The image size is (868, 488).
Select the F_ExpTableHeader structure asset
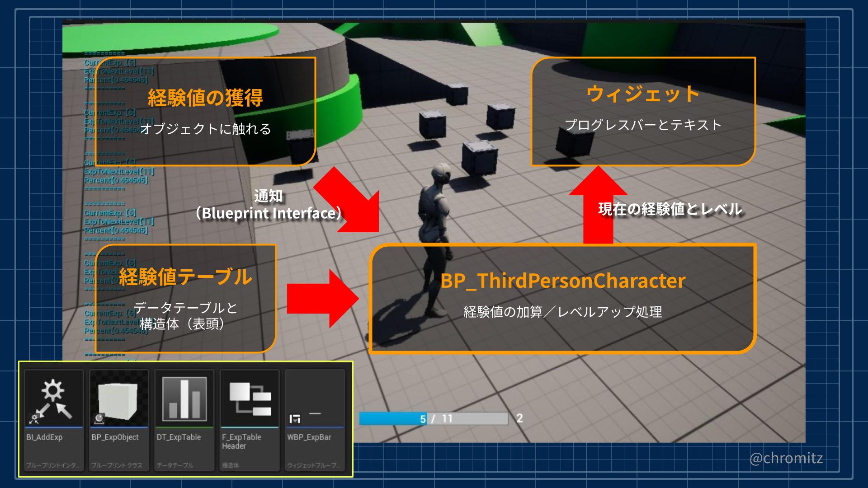click(249, 420)
